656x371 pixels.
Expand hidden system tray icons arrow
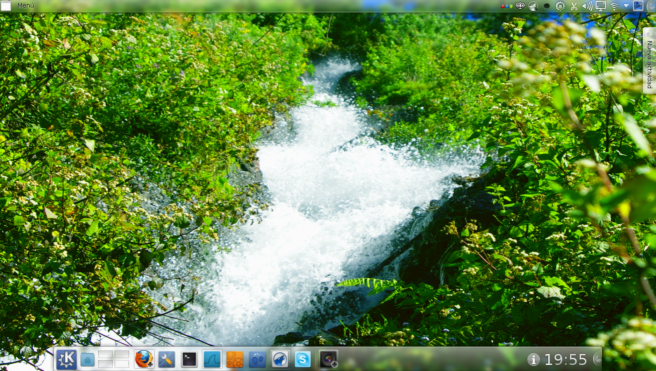tap(626, 6)
